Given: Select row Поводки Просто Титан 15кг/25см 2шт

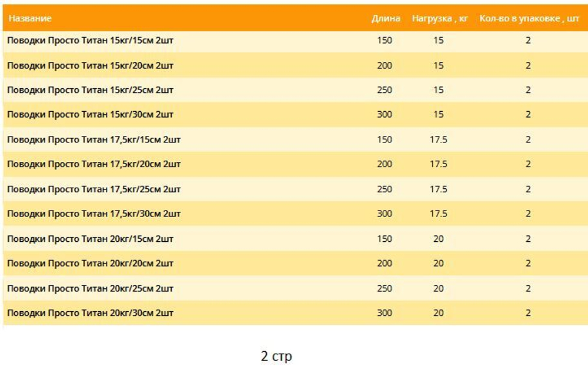Looking at the screenshot, I should point(295,90).
